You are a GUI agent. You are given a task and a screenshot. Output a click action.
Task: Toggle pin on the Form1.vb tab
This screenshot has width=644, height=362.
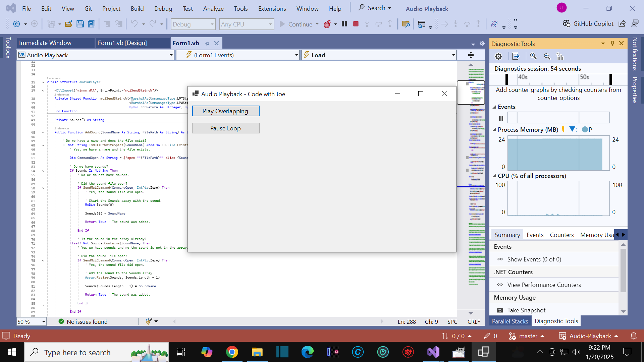click(x=207, y=44)
